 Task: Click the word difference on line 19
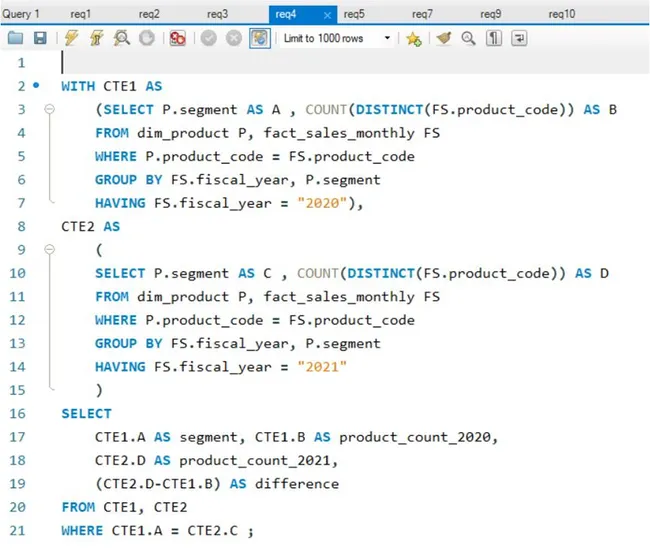pos(297,484)
